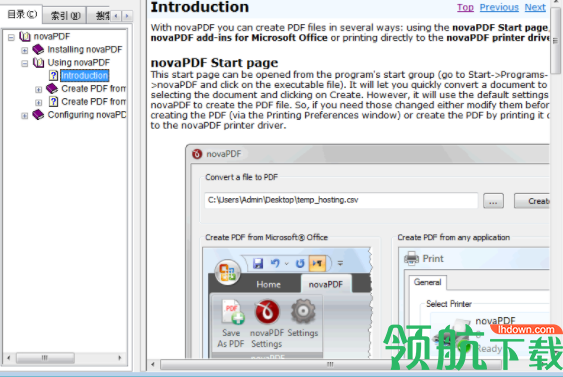Click the tree pane scroll-right arrow

coord(120,358)
